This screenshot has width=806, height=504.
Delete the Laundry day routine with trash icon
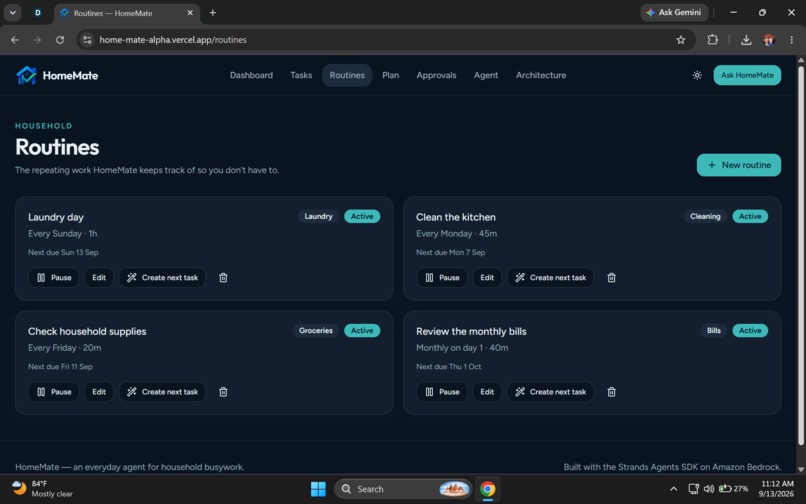point(223,278)
